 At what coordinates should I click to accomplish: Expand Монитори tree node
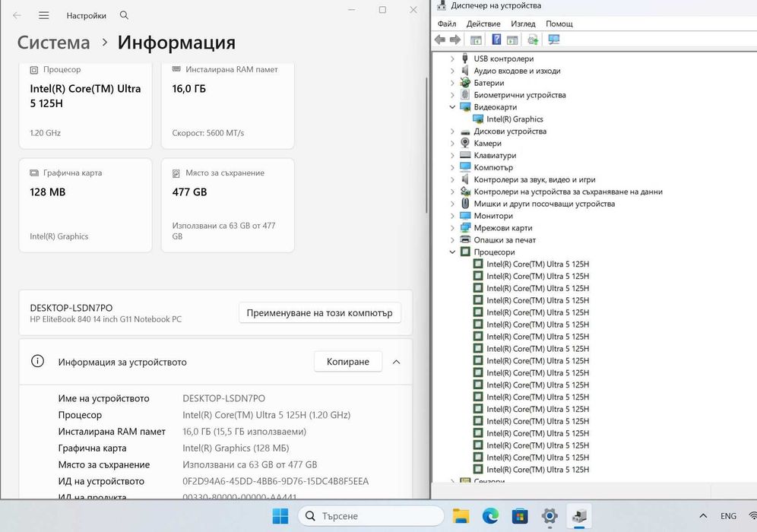(452, 216)
